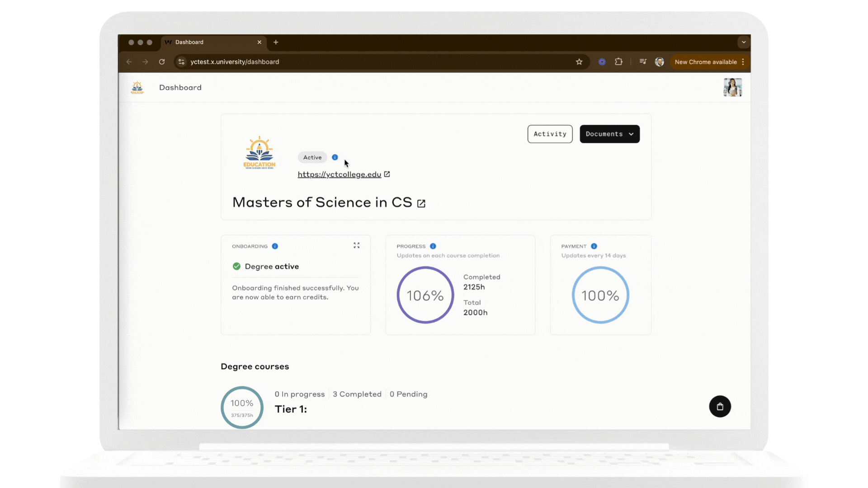The height and width of the screenshot is (488, 868).
Task: Expand the Onboarding card to fullscreen
Action: tap(356, 245)
